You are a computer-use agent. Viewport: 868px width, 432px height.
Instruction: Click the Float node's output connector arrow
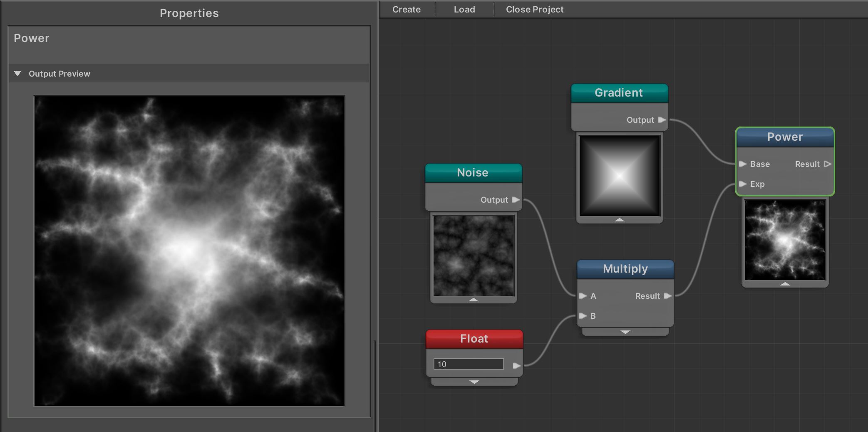518,365
